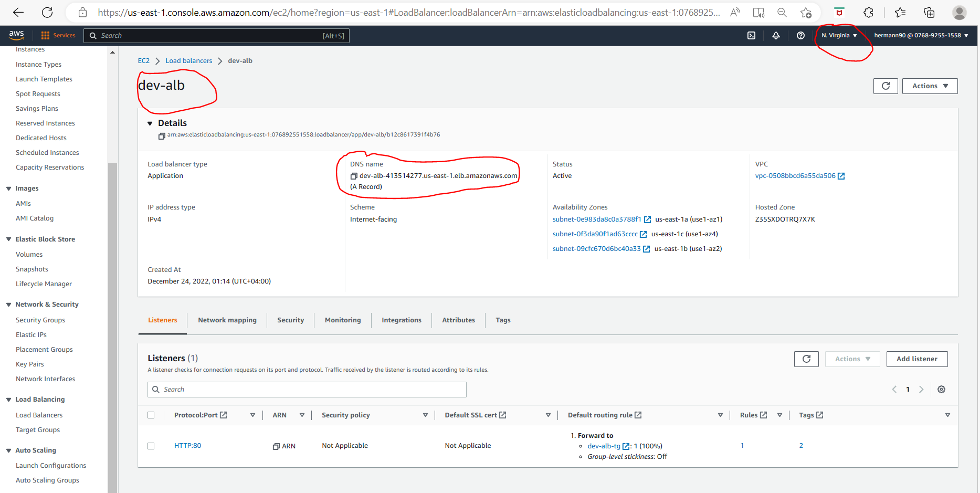980x493 pixels.
Task: Select the Listeners tab
Action: 163,320
